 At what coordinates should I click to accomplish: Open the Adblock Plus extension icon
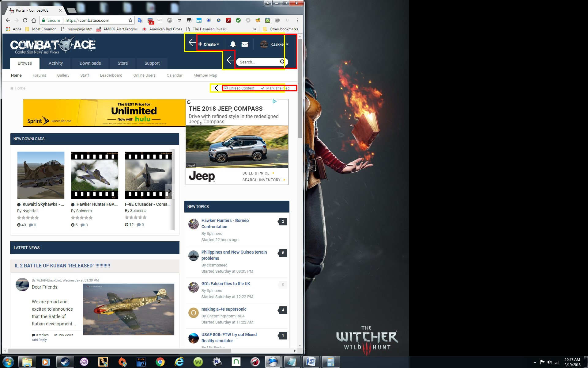click(x=170, y=20)
